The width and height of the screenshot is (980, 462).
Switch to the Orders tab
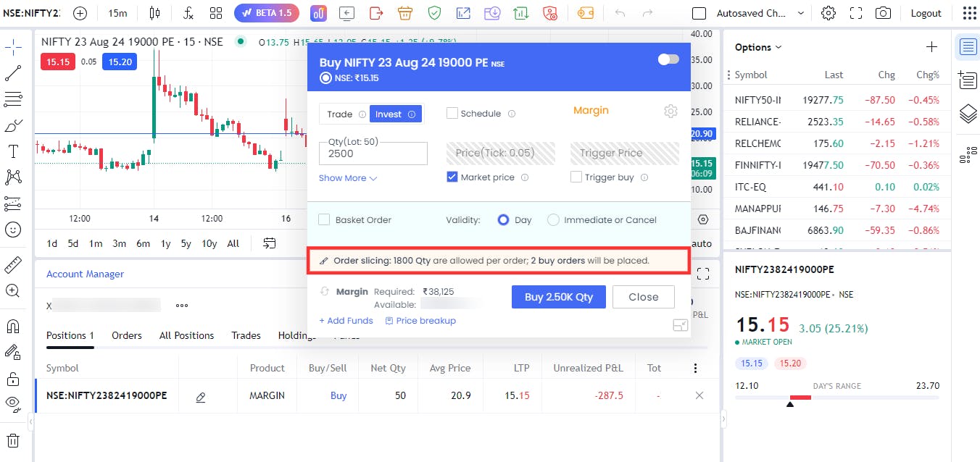click(x=127, y=335)
